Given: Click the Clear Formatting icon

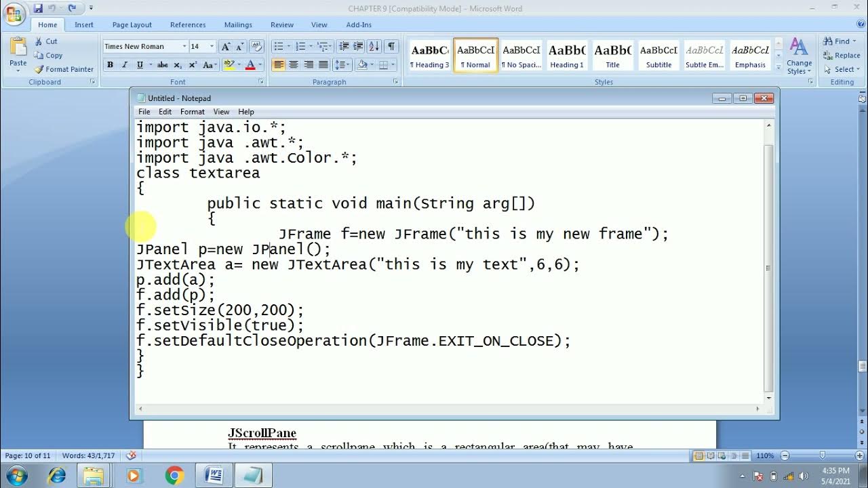Looking at the screenshot, I should tap(256, 46).
